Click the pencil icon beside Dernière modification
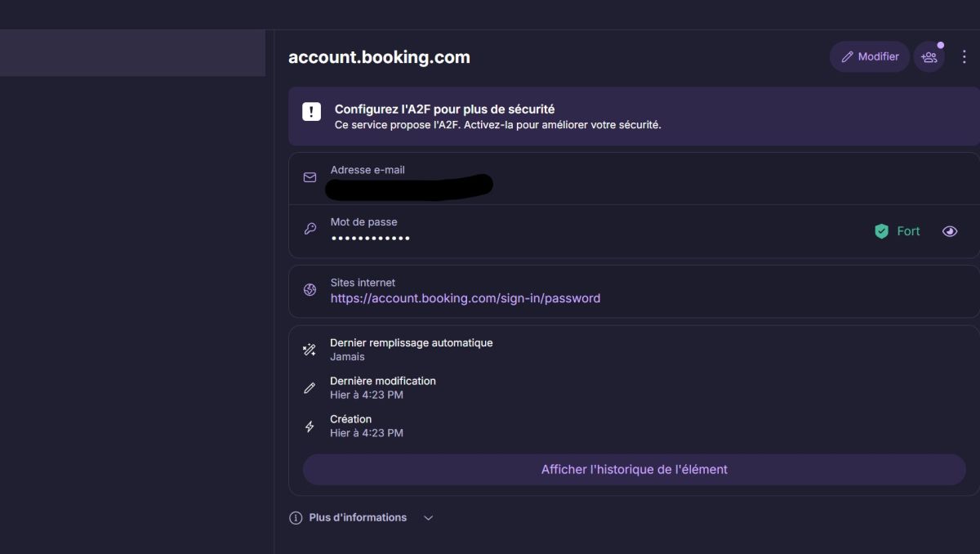Screen dimensions: 980x554 310,388
